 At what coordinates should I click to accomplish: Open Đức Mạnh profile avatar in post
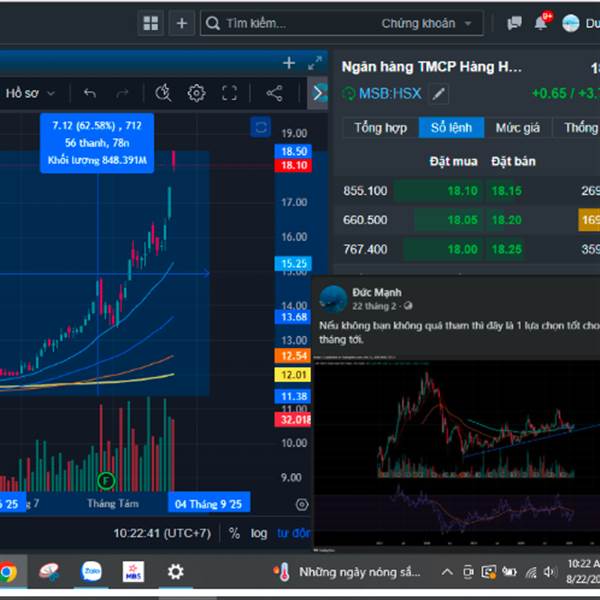(x=333, y=298)
